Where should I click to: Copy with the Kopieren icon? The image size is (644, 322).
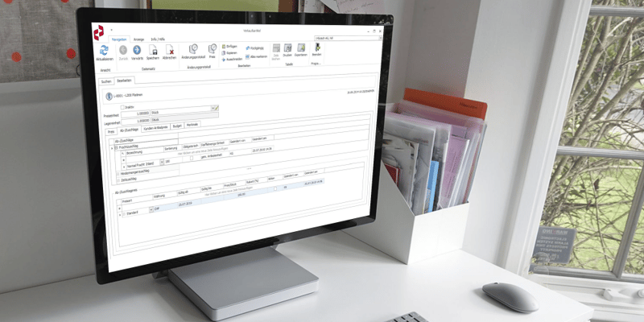pyautogui.click(x=224, y=53)
